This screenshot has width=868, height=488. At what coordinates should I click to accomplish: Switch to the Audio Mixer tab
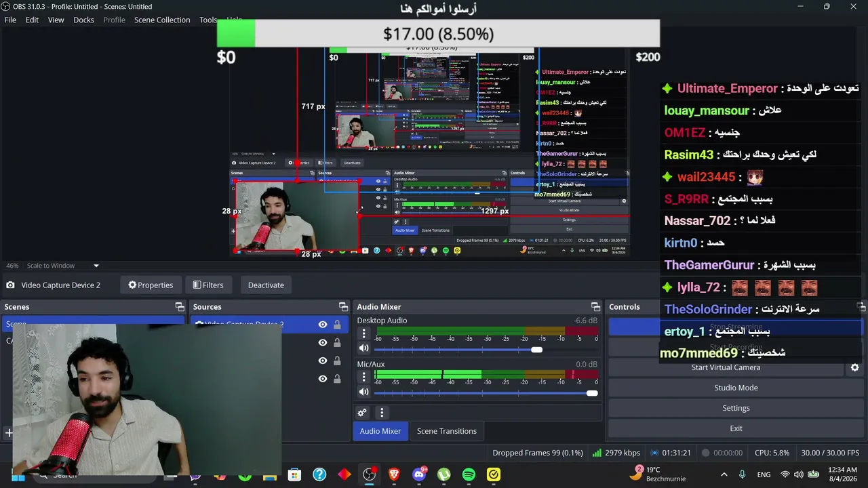380,431
